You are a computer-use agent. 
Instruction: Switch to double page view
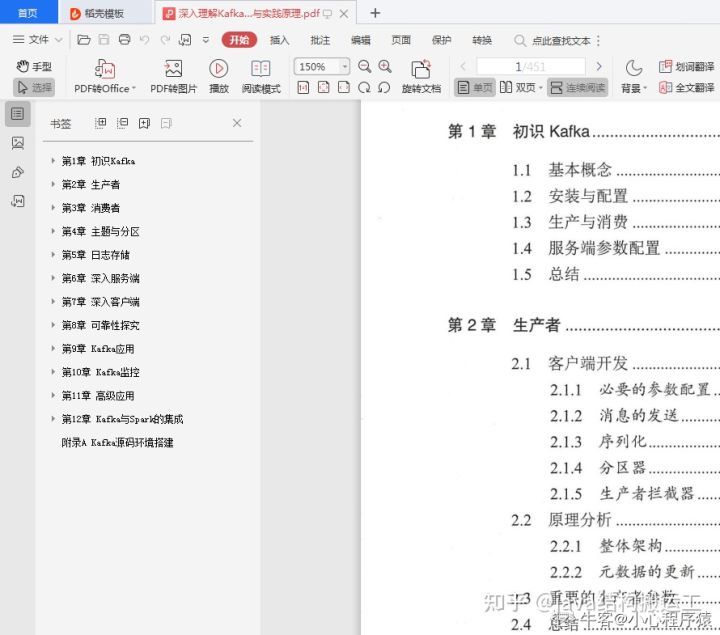521,87
